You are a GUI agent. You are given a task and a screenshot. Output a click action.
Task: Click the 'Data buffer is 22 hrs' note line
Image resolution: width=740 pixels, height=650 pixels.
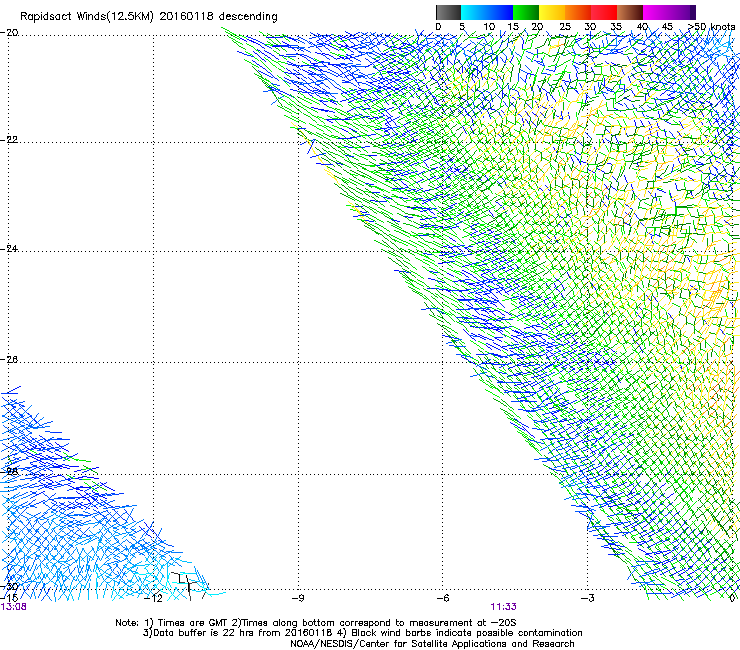362,633
